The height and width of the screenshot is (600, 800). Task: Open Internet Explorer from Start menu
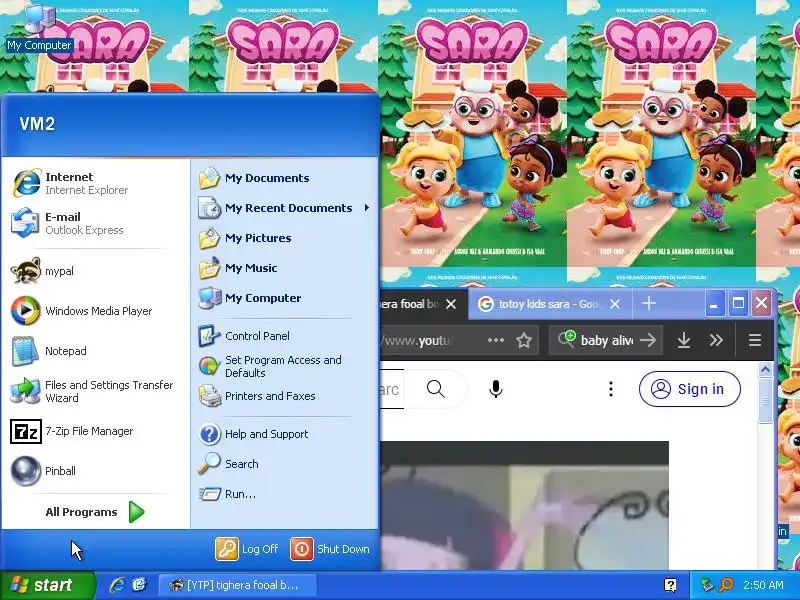click(95, 183)
